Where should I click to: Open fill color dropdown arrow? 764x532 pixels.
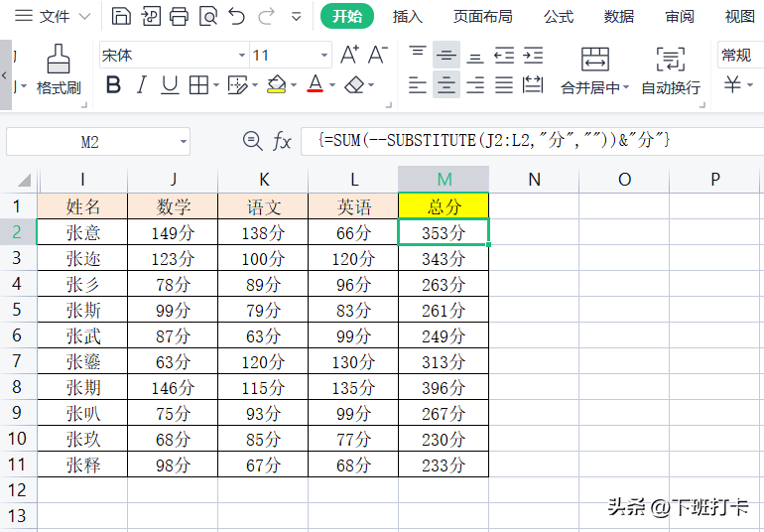[294, 85]
